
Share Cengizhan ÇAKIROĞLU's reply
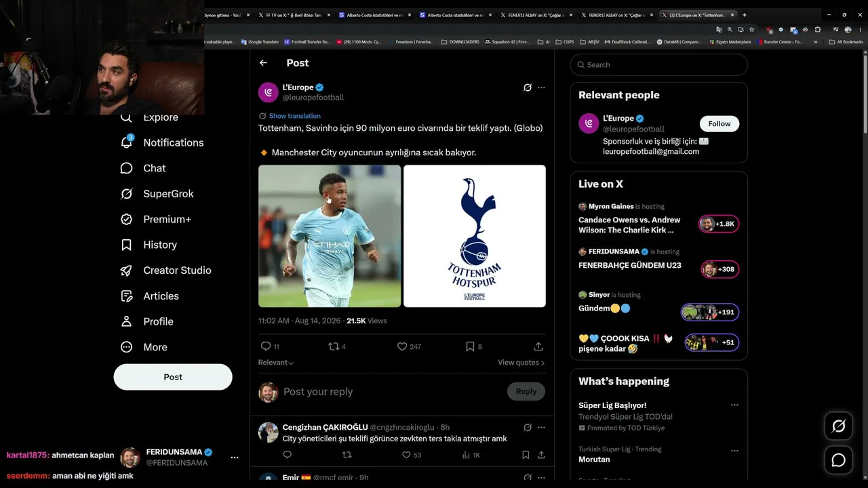coord(541,455)
